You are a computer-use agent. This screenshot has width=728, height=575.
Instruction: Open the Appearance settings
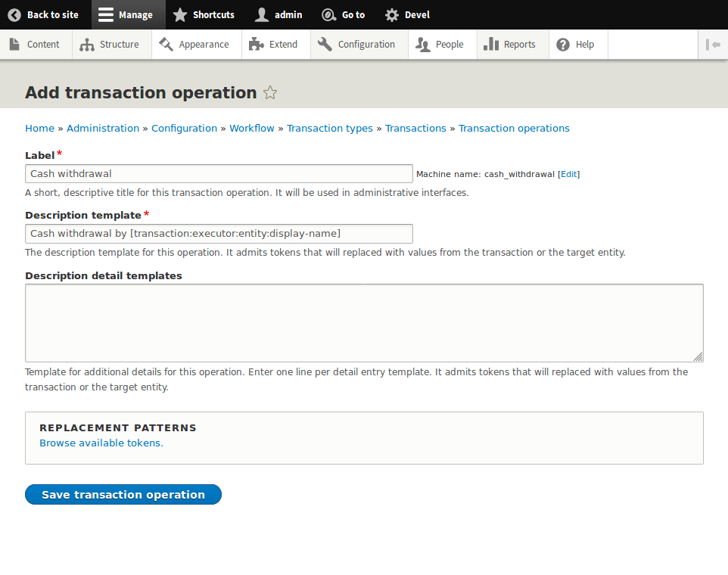coord(166,45)
